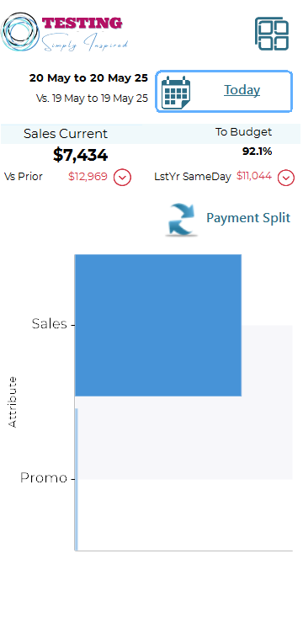The image size is (303, 644).
Task: Expand the LstYr SameDay chevron
Action: [x=286, y=178]
